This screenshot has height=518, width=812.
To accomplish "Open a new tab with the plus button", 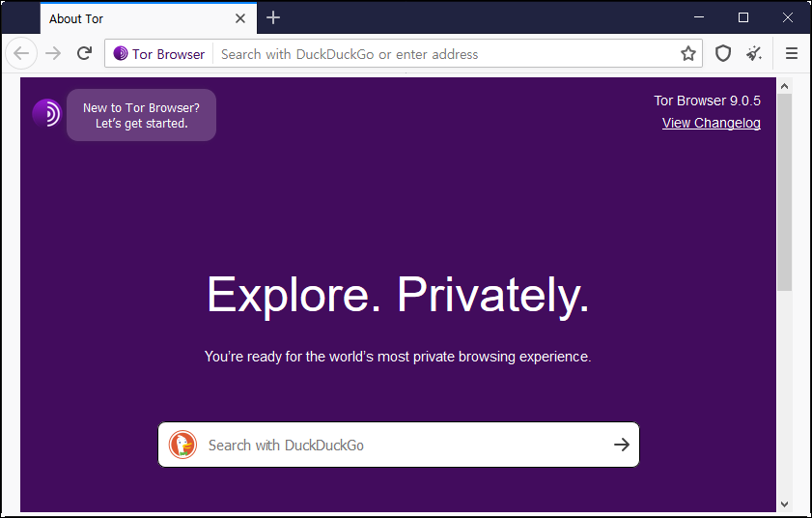I will 273,18.
